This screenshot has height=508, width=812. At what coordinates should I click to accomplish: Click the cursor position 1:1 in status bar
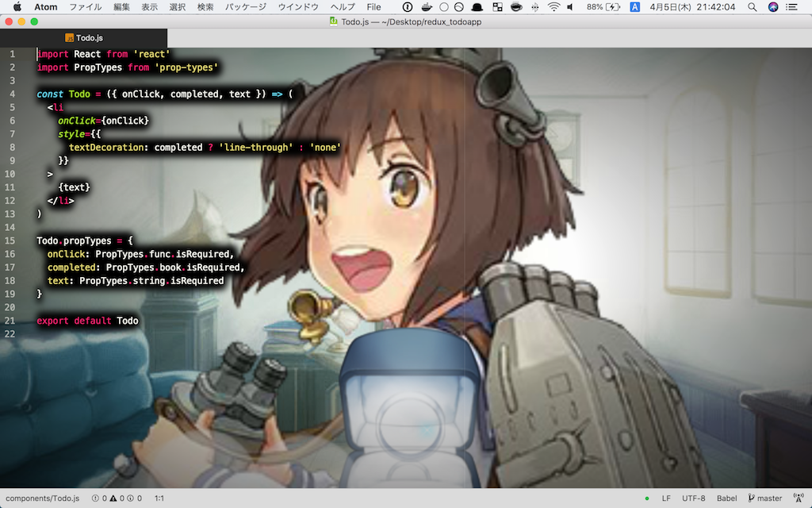[x=159, y=498]
